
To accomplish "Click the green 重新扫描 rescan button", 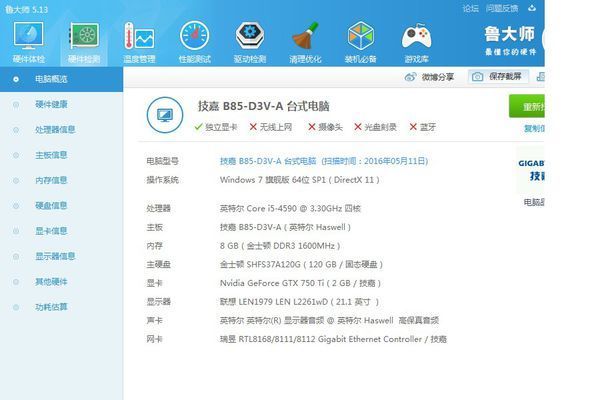I will [x=527, y=106].
